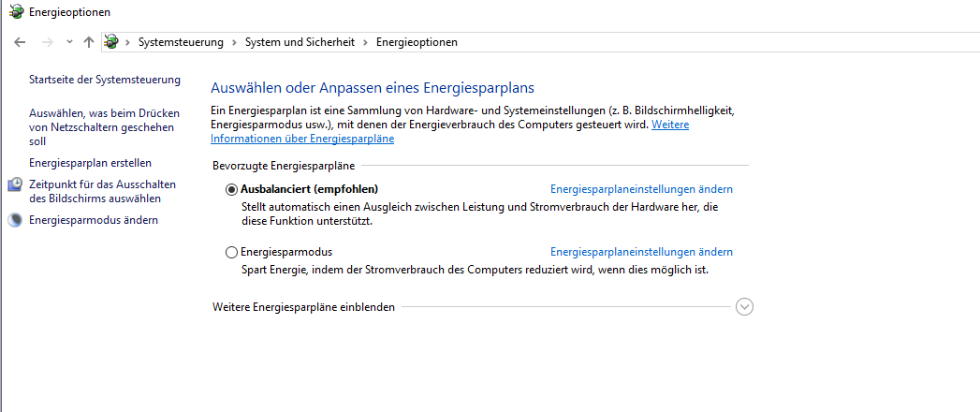
Task: Click the monitor clock icon in sidebar
Action: (15, 185)
